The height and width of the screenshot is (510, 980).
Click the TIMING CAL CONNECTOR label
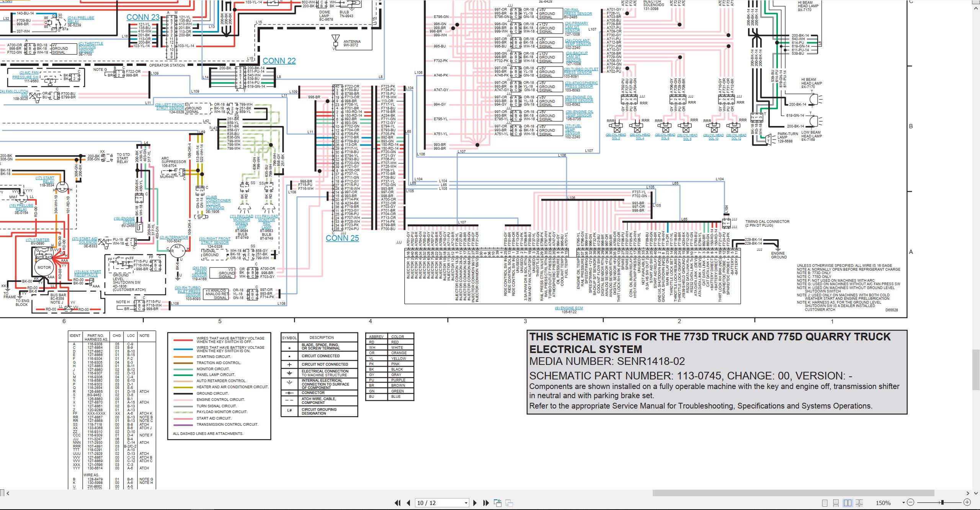coord(767,223)
